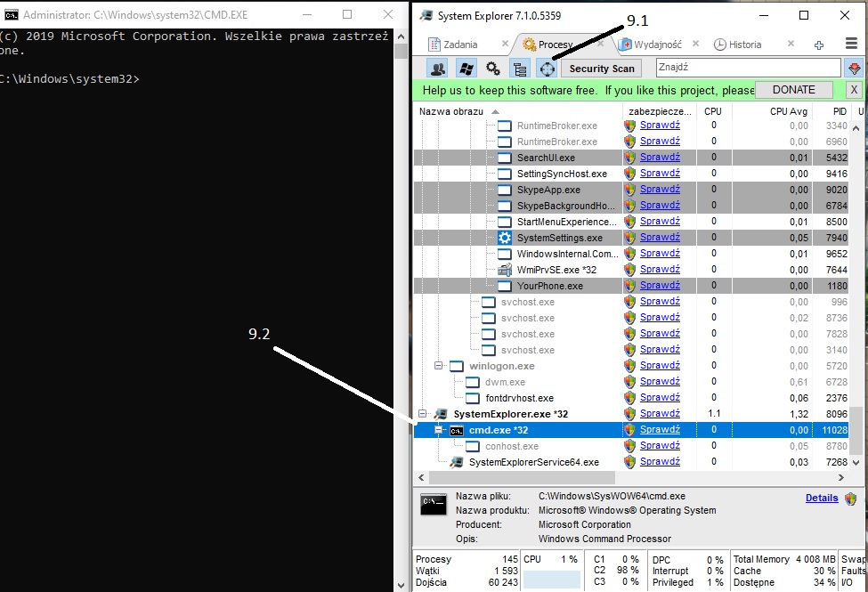This screenshot has width=868, height=592.
Task: Select the StartMenuExperience... process row
Action: [x=631, y=222]
